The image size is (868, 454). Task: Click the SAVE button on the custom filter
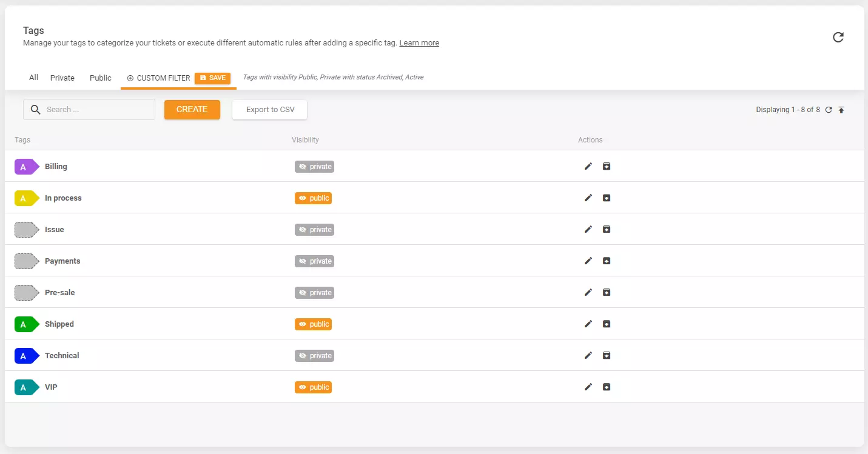(213, 78)
